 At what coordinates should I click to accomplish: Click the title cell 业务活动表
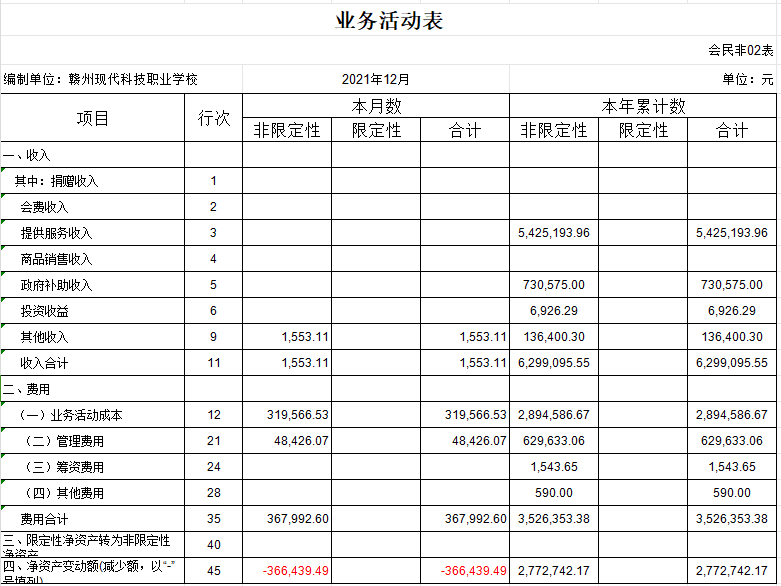click(x=389, y=21)
